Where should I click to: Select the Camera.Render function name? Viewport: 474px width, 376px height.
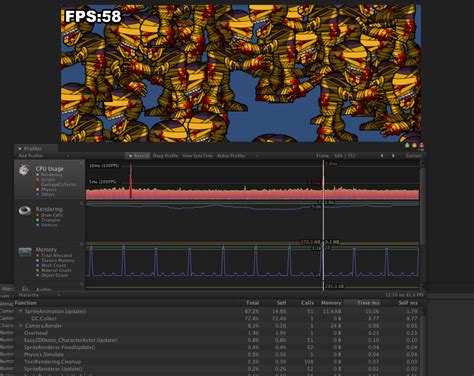[x=43, y=326]
